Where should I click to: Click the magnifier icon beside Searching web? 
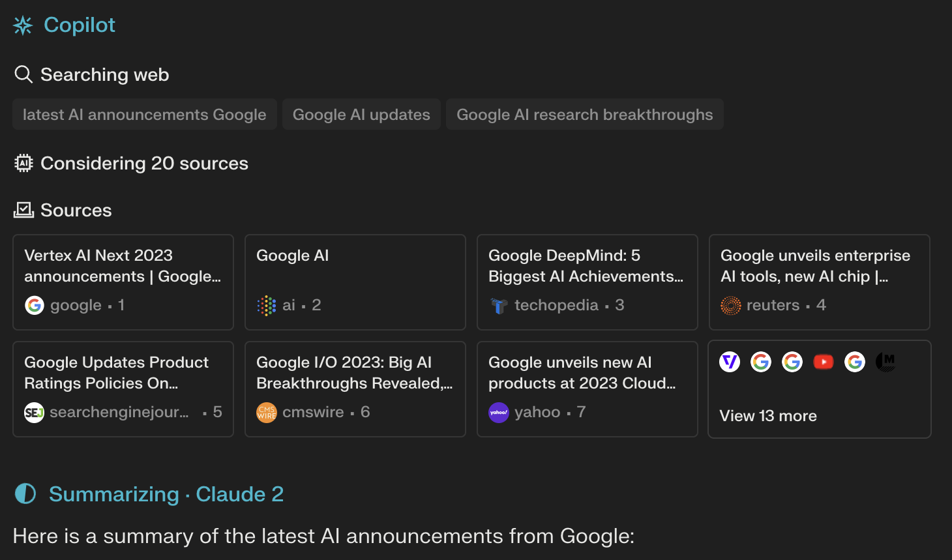coord(23,74)
